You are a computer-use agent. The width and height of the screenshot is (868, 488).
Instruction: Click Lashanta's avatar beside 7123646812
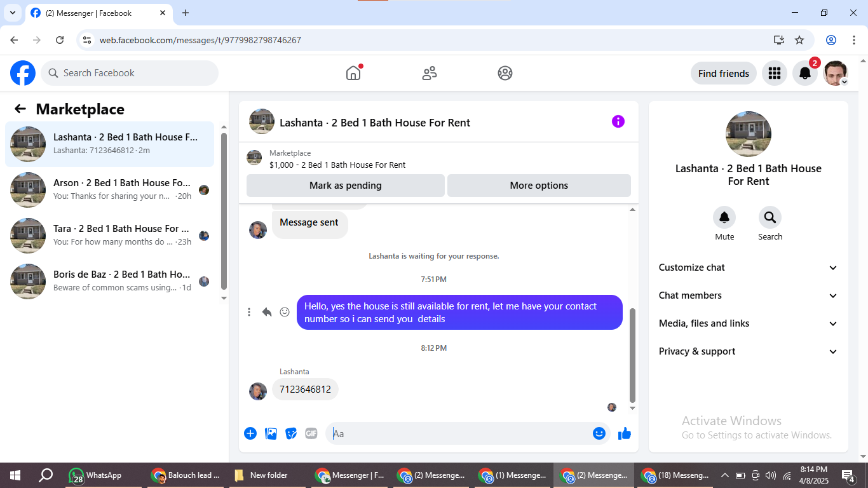258,391
